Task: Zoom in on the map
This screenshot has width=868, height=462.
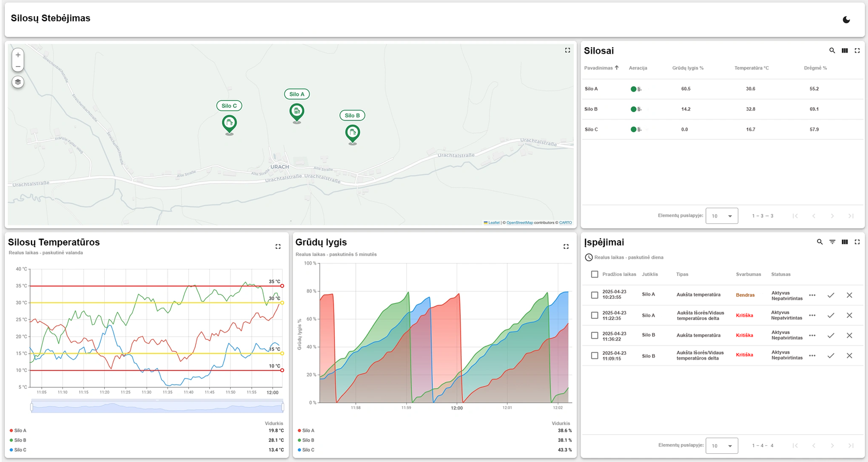Action: (18, 55)
